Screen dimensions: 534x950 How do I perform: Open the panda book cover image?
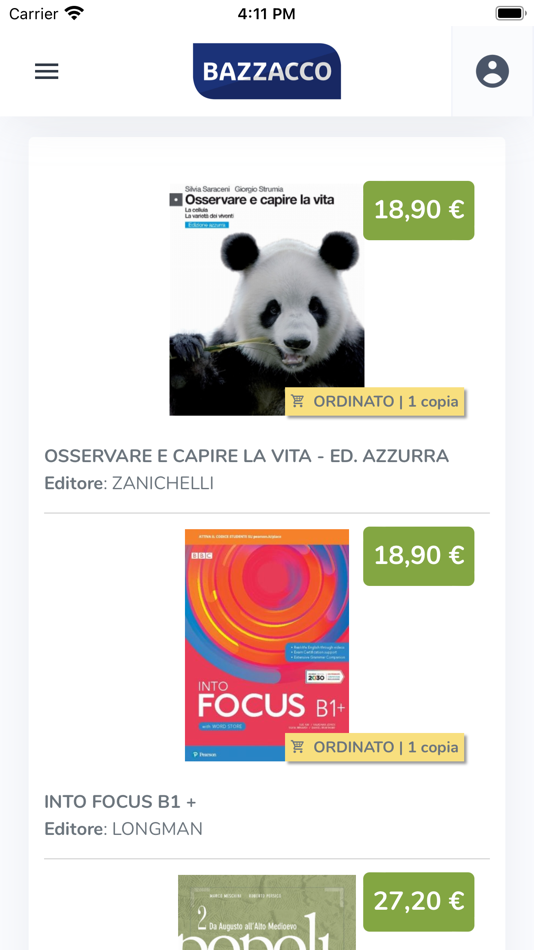(267, 299)
